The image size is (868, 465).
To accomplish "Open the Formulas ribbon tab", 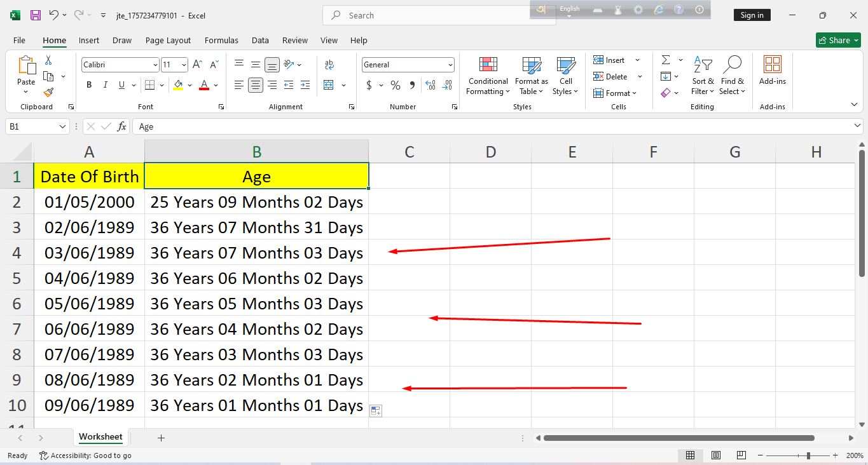I will pos(221,40).
